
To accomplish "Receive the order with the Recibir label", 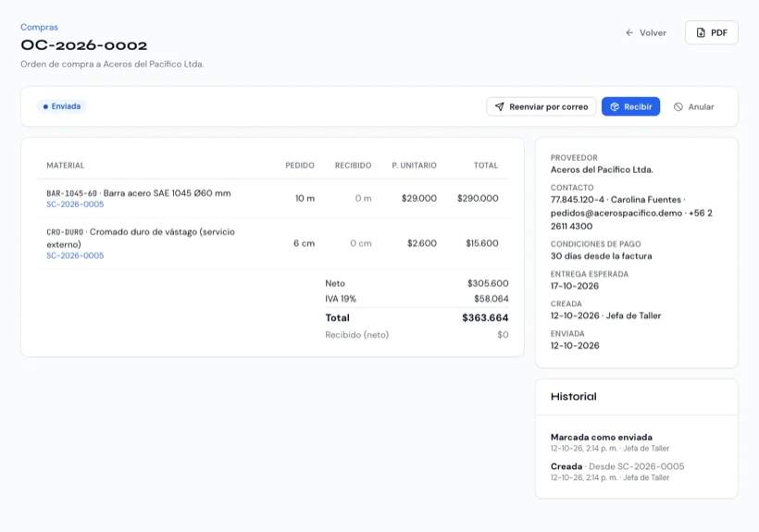I will (x=638, y=107).
